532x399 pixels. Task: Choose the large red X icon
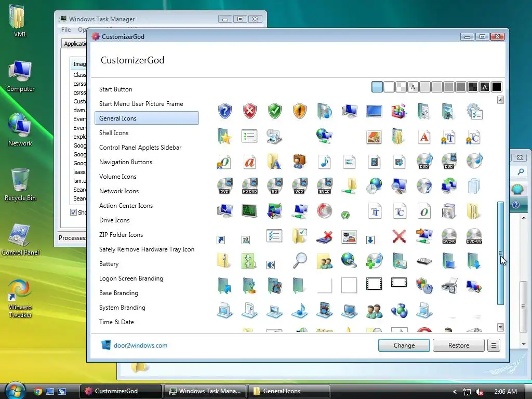(399, 236)
